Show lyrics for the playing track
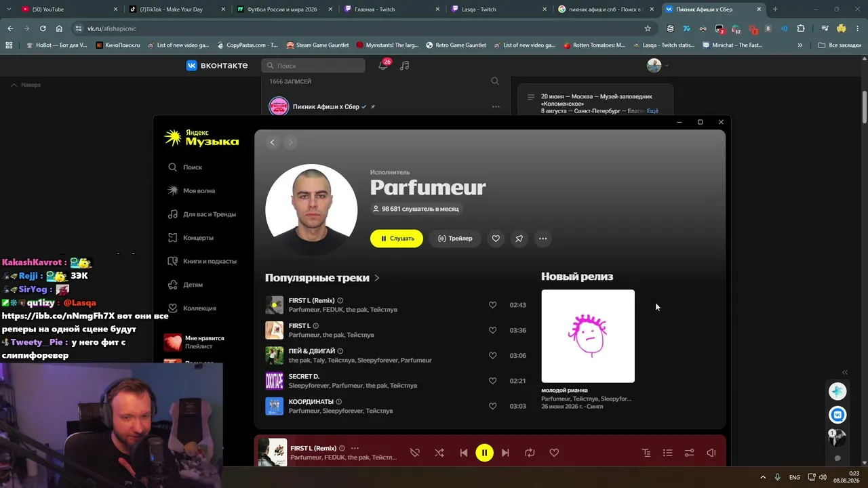The height and width of the screenshot is (488, 868). point(646,453)
